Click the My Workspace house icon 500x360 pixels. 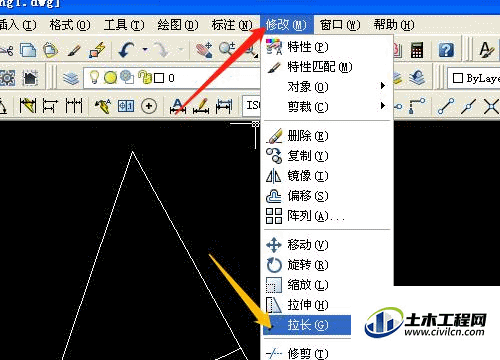coord(30,78)
